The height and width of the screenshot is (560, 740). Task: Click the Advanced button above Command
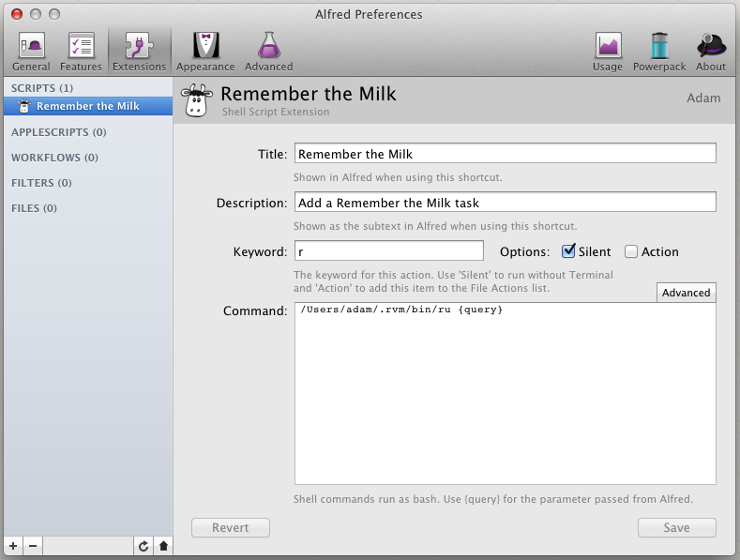coord(686,293)
